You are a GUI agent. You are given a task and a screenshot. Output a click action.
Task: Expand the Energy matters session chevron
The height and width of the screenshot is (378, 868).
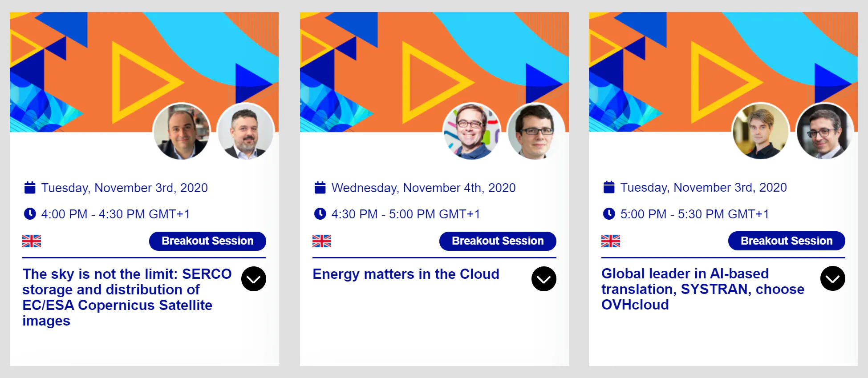544,279
